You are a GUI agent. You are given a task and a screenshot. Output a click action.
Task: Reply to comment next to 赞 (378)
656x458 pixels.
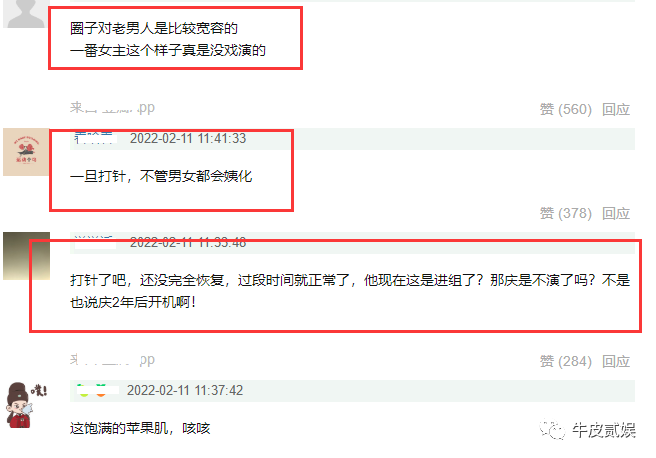[x=616, y=213]
